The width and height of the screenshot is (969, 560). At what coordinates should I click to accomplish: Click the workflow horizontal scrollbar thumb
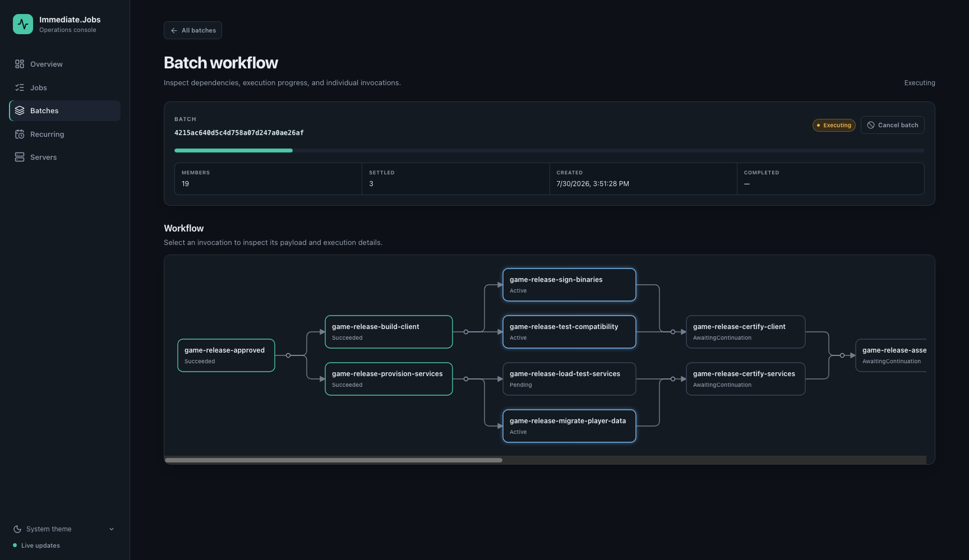334,460
